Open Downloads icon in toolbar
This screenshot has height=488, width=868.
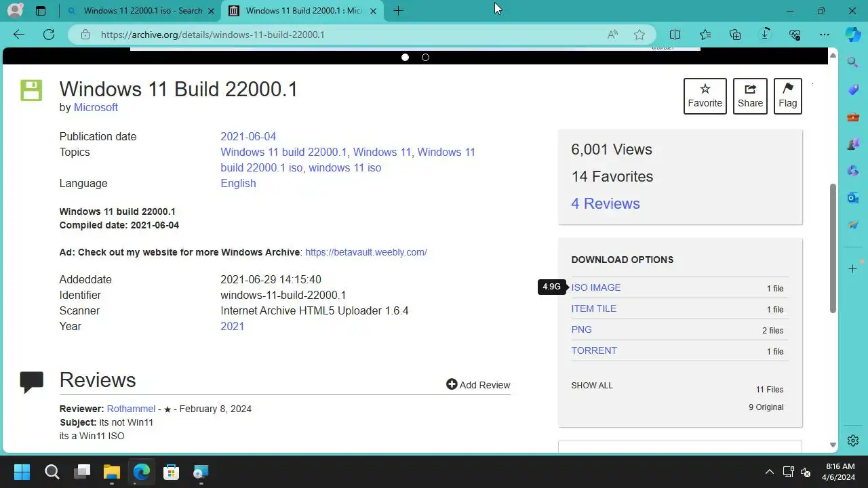pos(765,35)
